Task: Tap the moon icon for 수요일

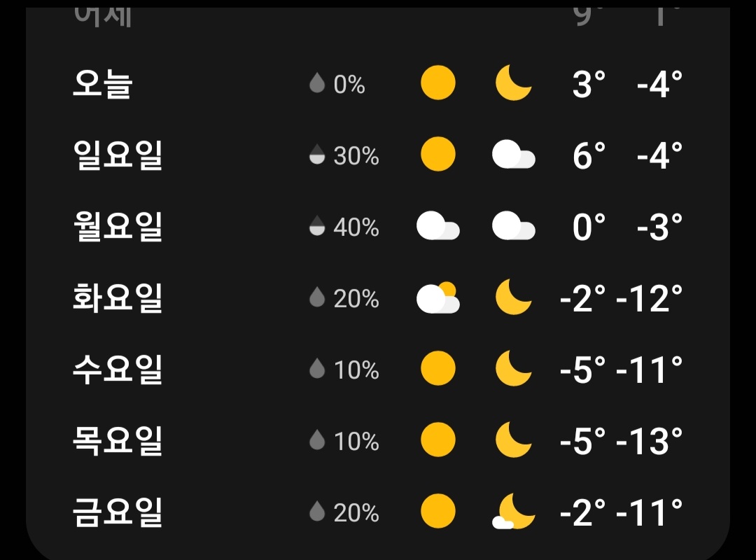Action: coord(513,369)
